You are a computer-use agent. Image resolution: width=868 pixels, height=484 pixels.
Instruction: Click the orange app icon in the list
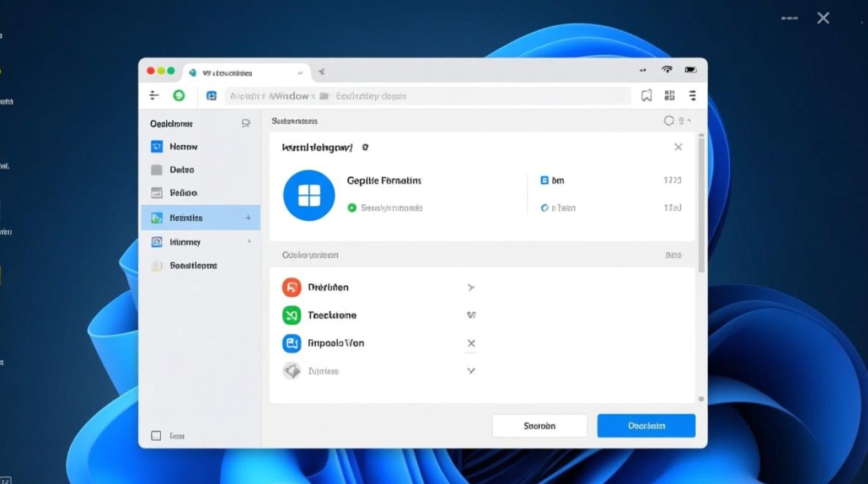point(292,287)
